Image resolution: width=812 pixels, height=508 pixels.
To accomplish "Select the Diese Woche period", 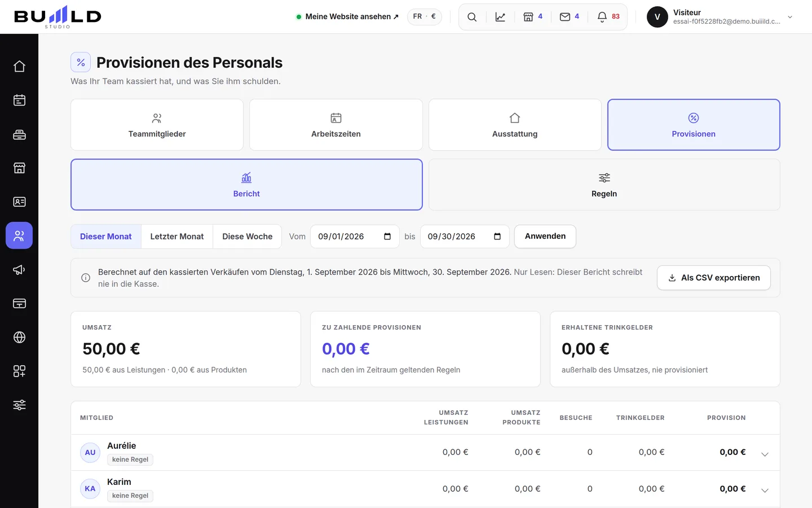I will pyautogui.click(x=248, y=237).
